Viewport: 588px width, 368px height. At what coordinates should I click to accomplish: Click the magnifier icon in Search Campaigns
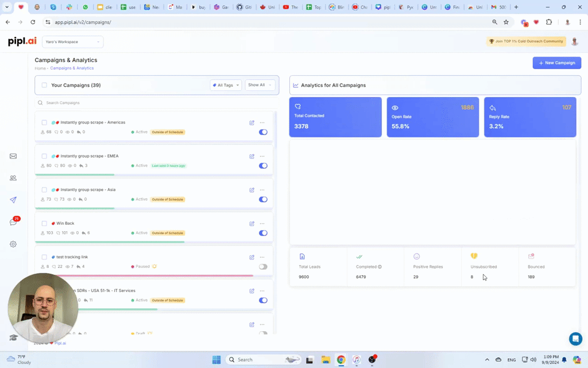pos(40,102)
